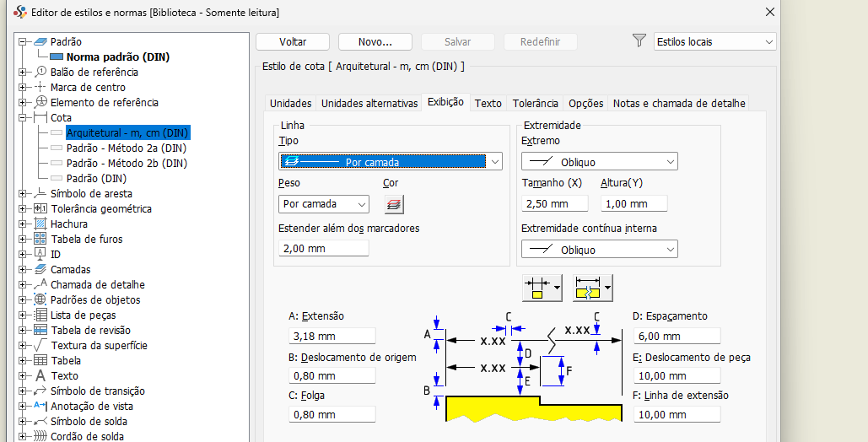The width and height of the screenshot is (868, 442).
Task: Click the Tabela table icon
Action: coord(40,360)
